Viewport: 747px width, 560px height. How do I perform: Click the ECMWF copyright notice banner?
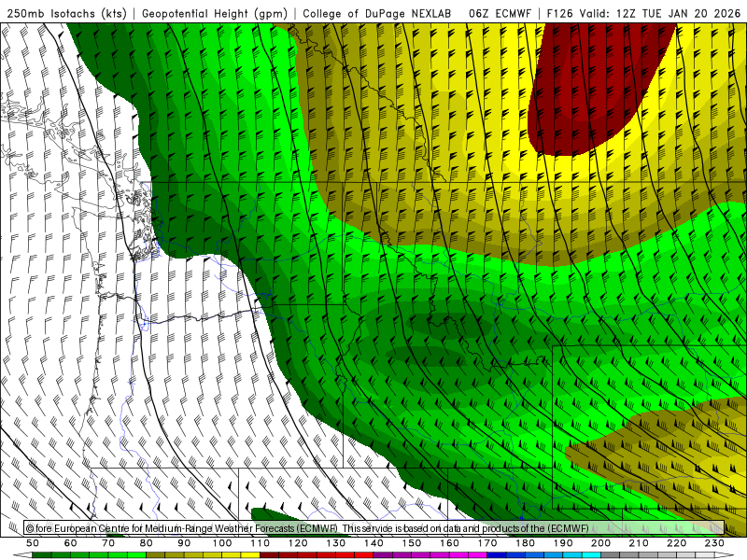(374, 528)
